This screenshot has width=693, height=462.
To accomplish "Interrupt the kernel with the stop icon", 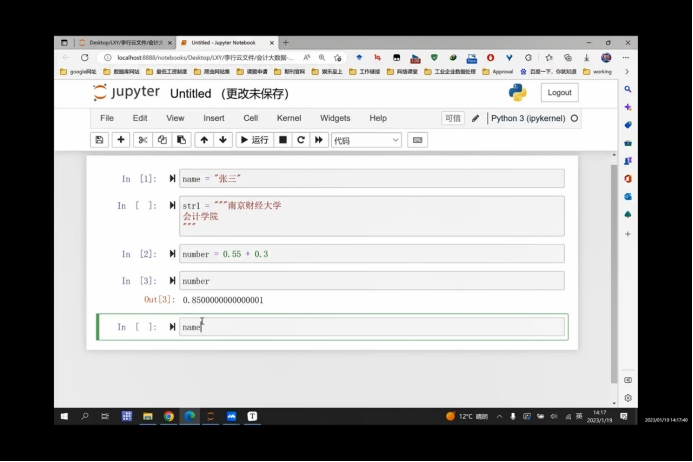I will click(283, 140).
